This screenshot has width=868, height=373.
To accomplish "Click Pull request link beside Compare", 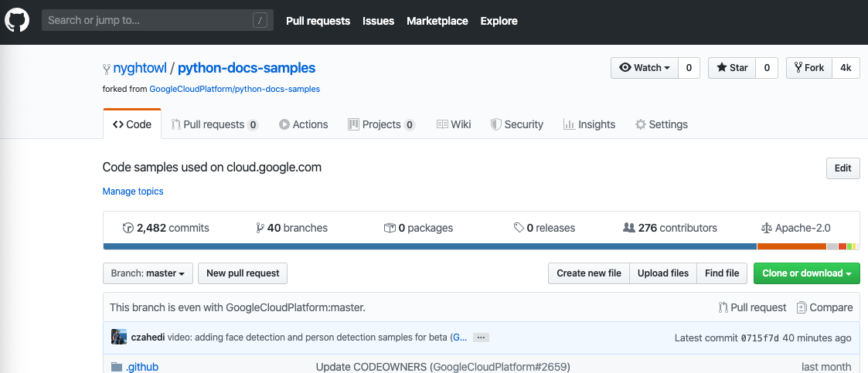I will click(752, 307).
